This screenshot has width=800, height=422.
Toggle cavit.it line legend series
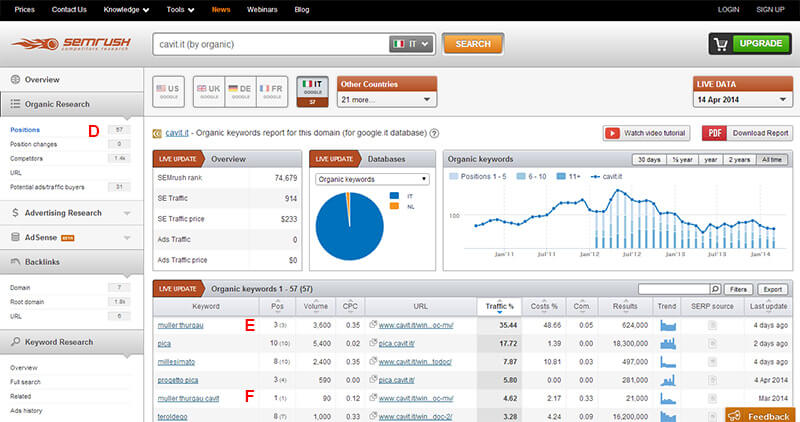606,177
